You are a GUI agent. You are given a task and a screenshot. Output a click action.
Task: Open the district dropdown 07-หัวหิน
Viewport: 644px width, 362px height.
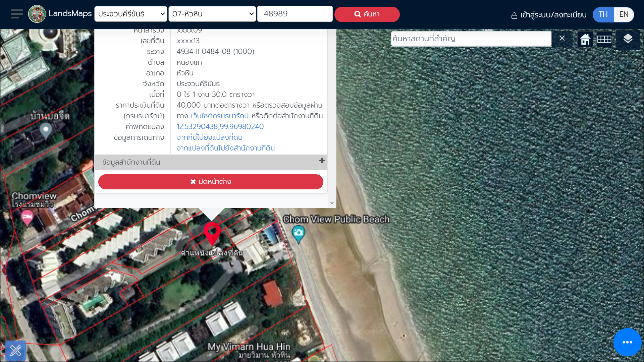coord(212,14)
